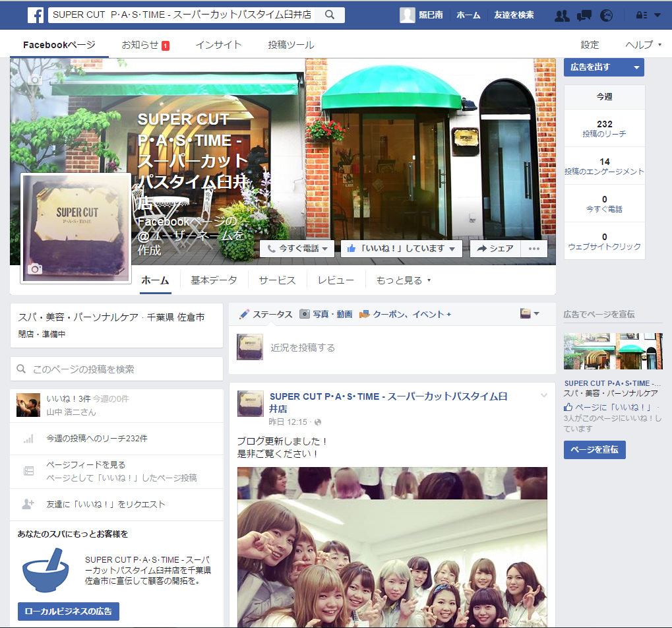Click the invite friends person icon

28,504
